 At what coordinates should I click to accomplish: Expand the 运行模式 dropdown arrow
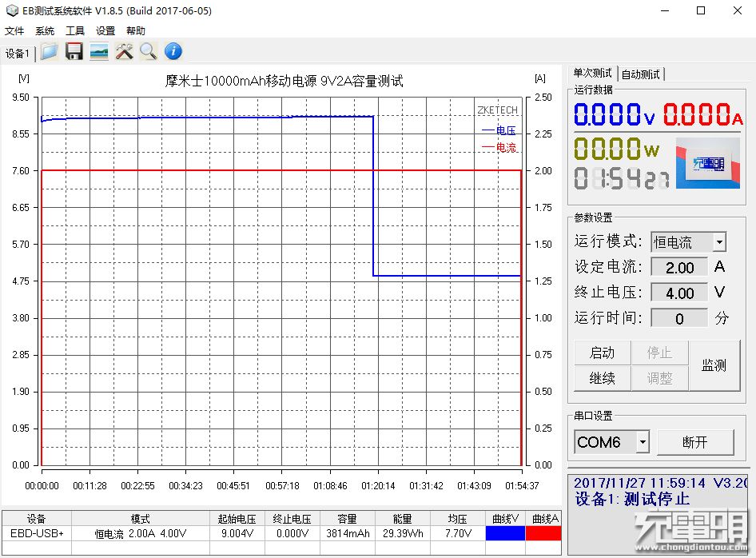coord(719,242)
